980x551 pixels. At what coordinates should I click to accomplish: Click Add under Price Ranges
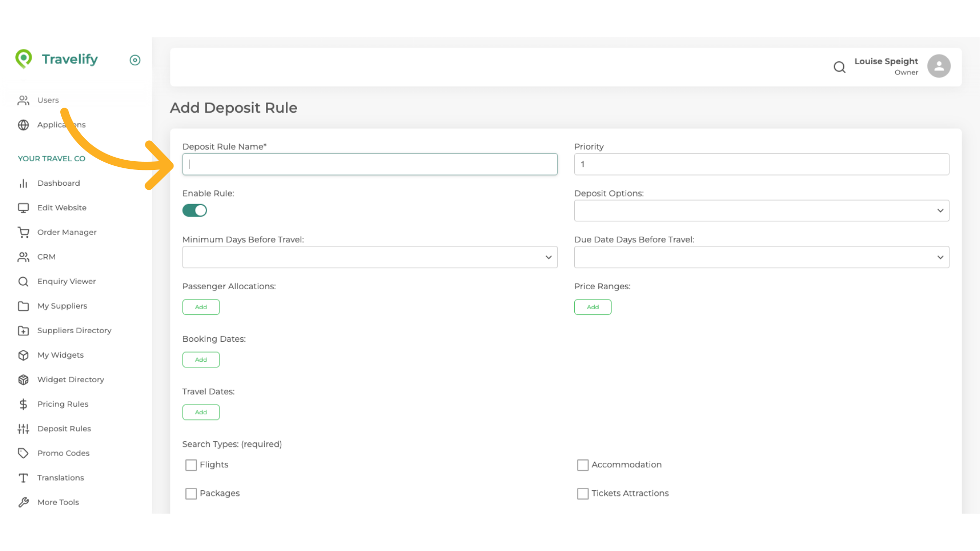click(593, 307)
